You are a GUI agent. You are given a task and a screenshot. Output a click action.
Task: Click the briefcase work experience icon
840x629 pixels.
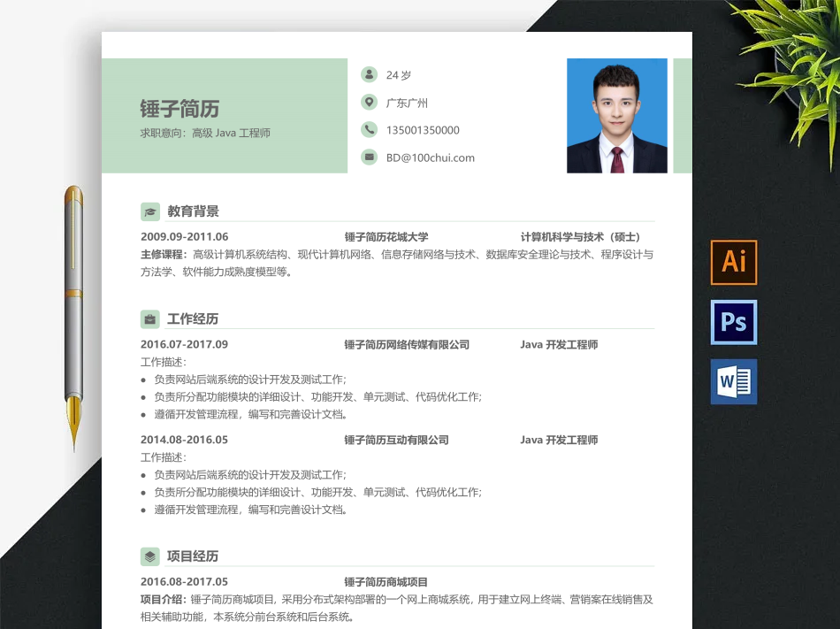[x=150, y=319]
